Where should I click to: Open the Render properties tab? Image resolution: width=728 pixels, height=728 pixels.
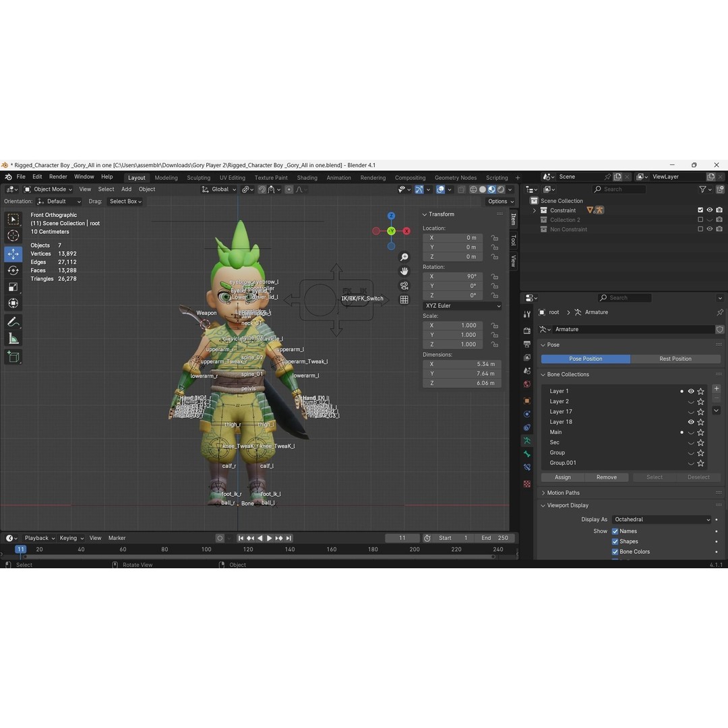[x=527, y=330]
